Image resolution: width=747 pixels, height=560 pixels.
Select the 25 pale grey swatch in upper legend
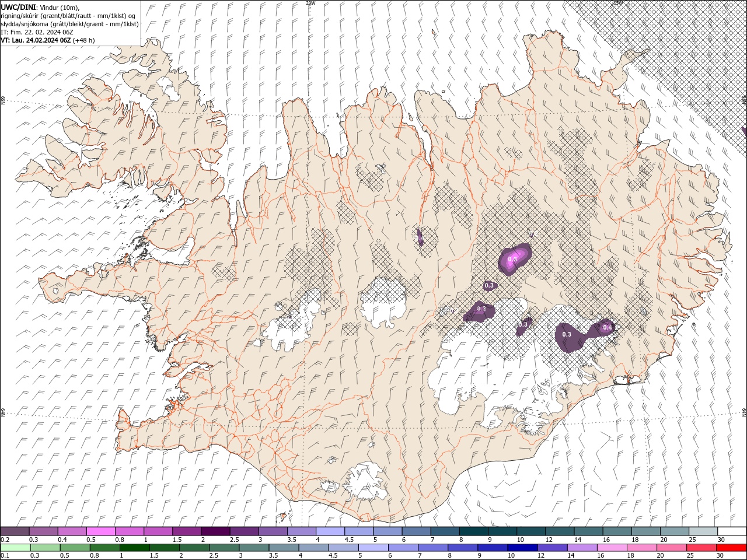[x=703, y=531]
